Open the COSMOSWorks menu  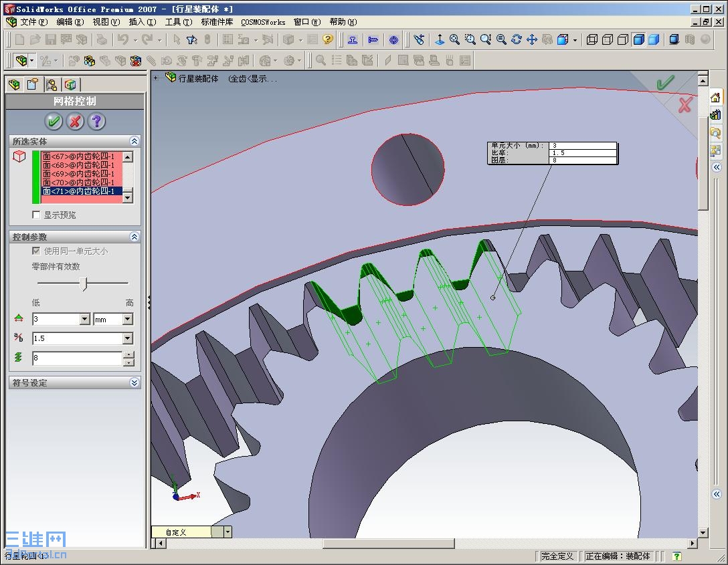pos(263,22)
